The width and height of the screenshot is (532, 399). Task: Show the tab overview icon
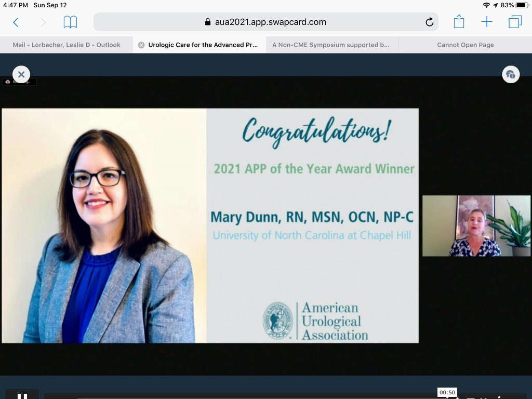coord(515,22)
